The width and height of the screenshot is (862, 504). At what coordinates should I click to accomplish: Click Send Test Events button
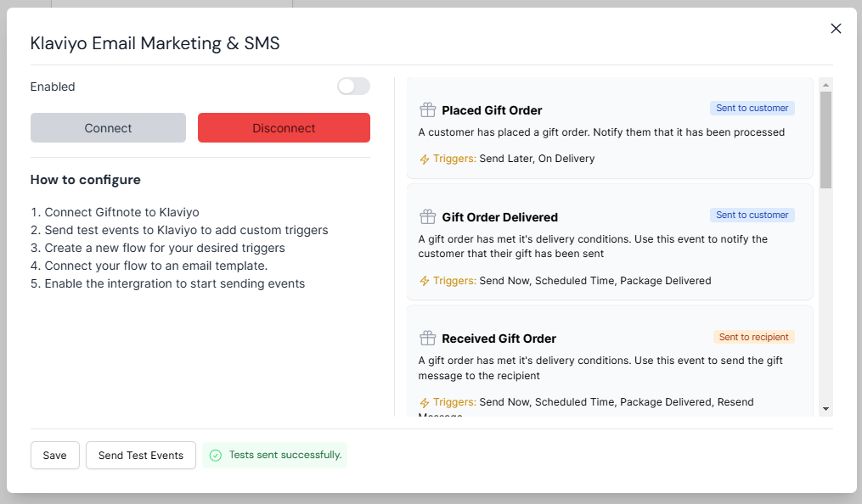[141, 455]
